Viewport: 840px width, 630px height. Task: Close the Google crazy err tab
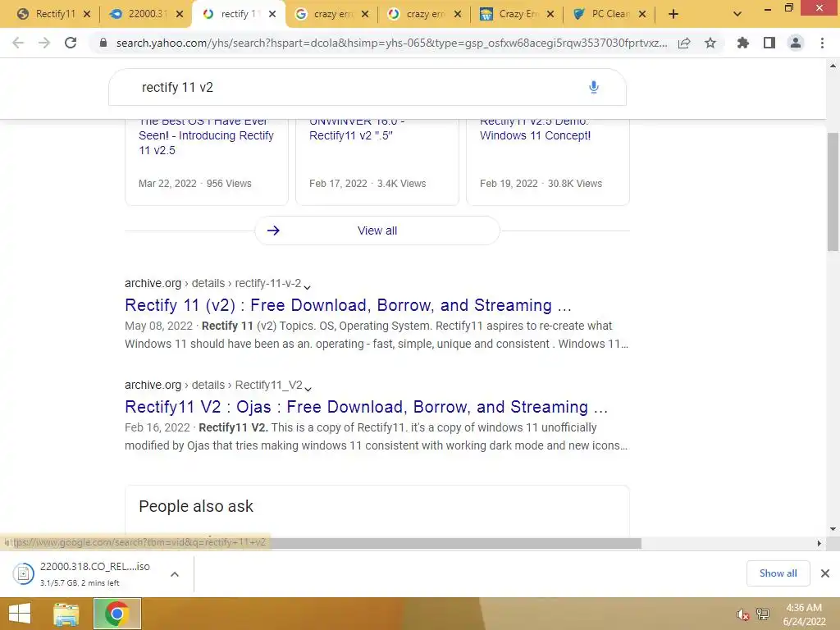[365, 15]
